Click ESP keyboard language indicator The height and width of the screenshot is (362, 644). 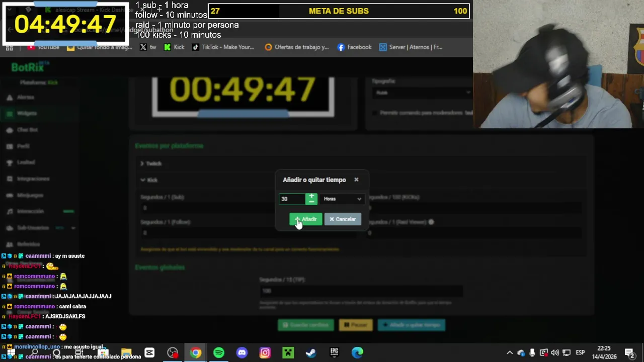coord(580,353)
